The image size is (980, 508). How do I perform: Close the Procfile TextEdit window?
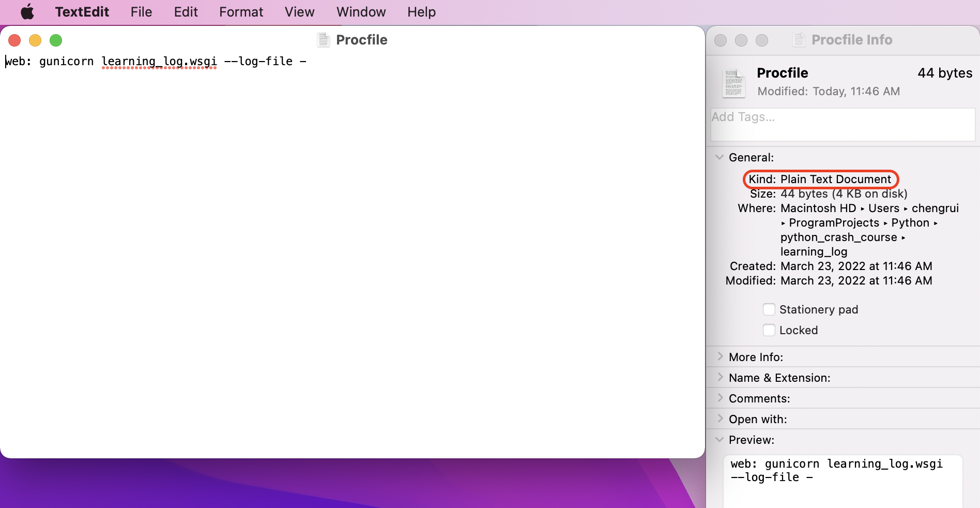(x=14, y=40)
